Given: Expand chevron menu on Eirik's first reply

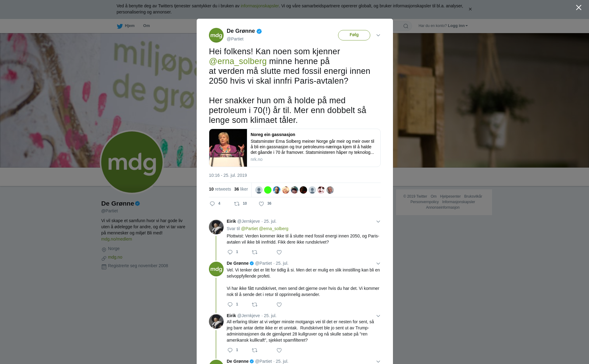Looking at the screenshot, I should point(378,222).
